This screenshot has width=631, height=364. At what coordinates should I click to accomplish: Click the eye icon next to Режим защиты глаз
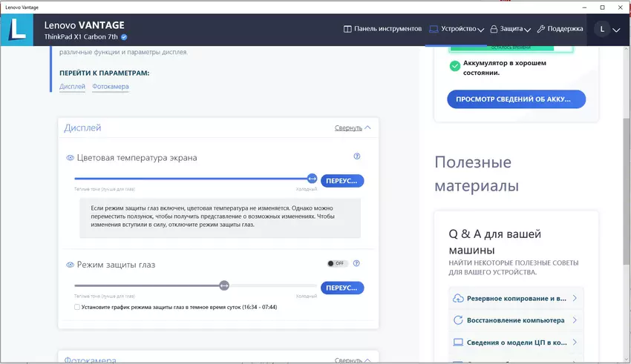pyautogui.click(x=70, y=265)
